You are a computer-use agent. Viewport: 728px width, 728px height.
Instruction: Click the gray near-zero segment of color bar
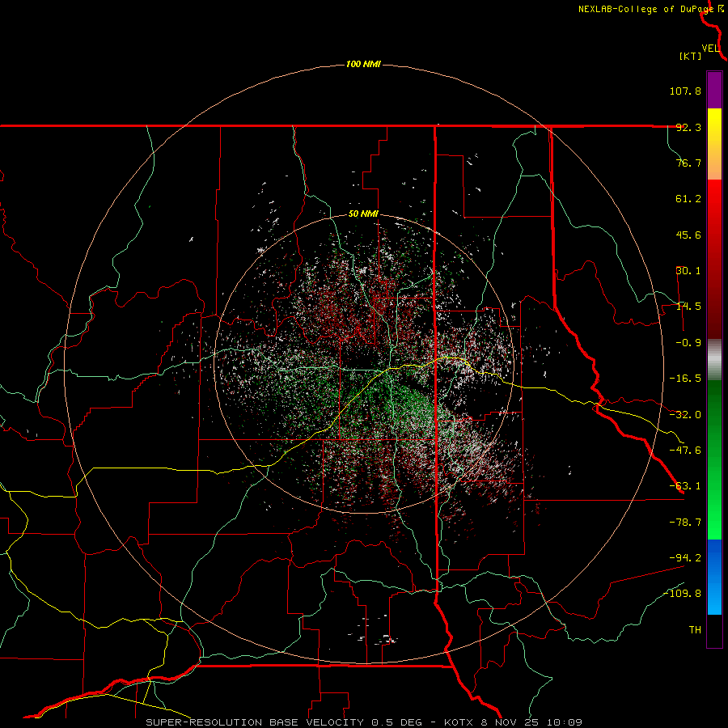714,359
